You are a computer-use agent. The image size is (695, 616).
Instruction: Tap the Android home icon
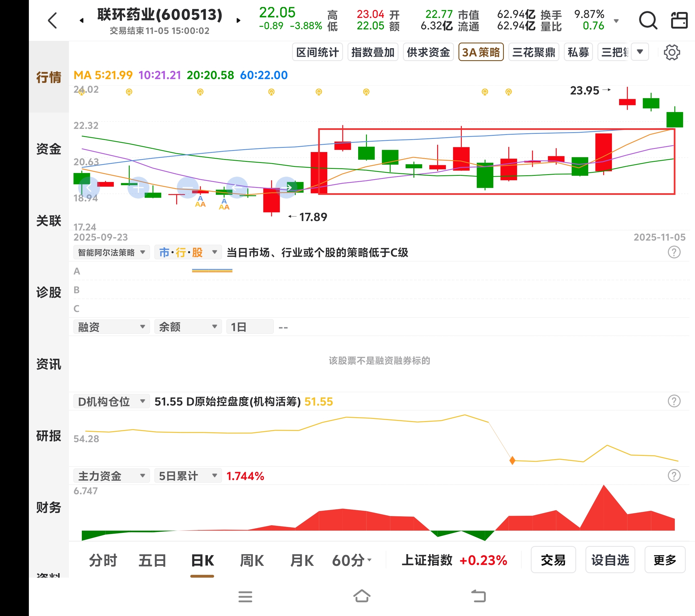[362, 596]
